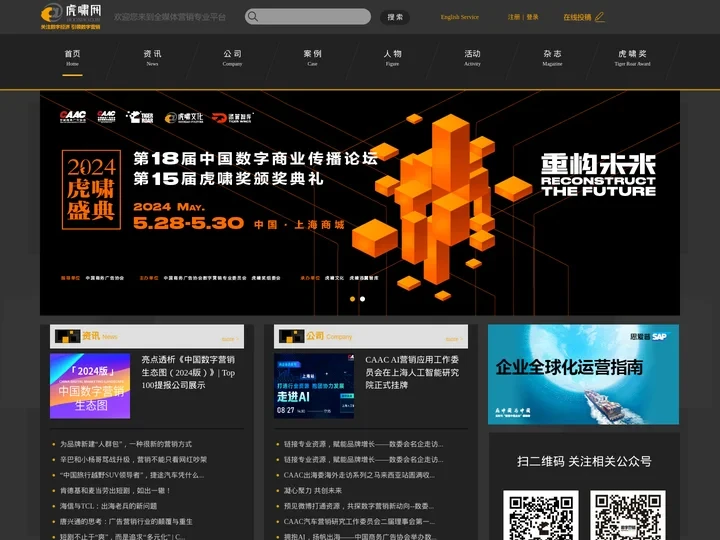Open article 辛巴和小杨哥骂战升级
The width and height of the screenshot is (720, 540).
(133, 460)
